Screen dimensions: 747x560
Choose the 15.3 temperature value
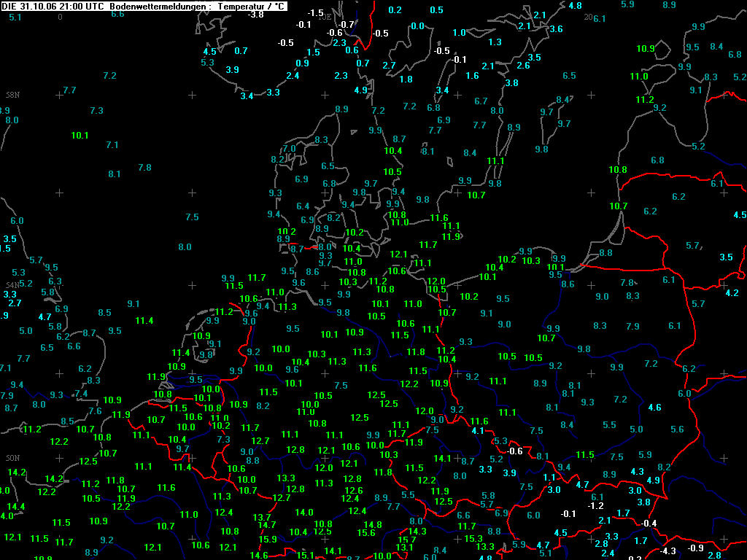coord(473,538)
